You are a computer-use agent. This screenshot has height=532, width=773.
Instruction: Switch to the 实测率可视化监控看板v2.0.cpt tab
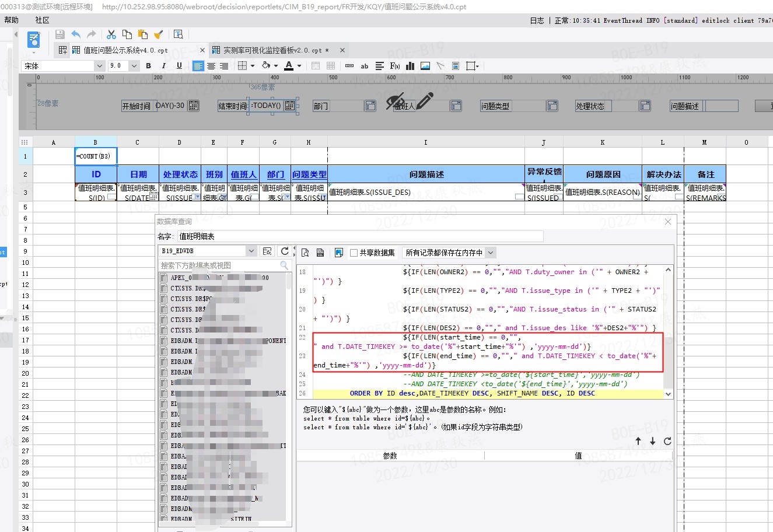275,50
